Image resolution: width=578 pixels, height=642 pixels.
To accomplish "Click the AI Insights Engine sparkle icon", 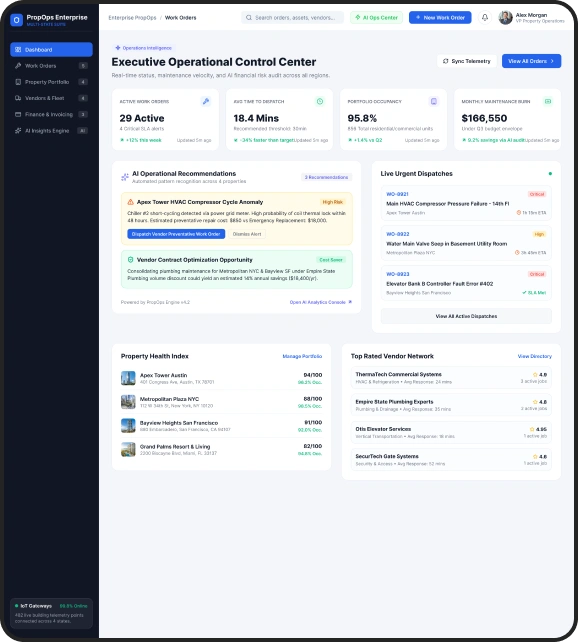I will 18,131.
